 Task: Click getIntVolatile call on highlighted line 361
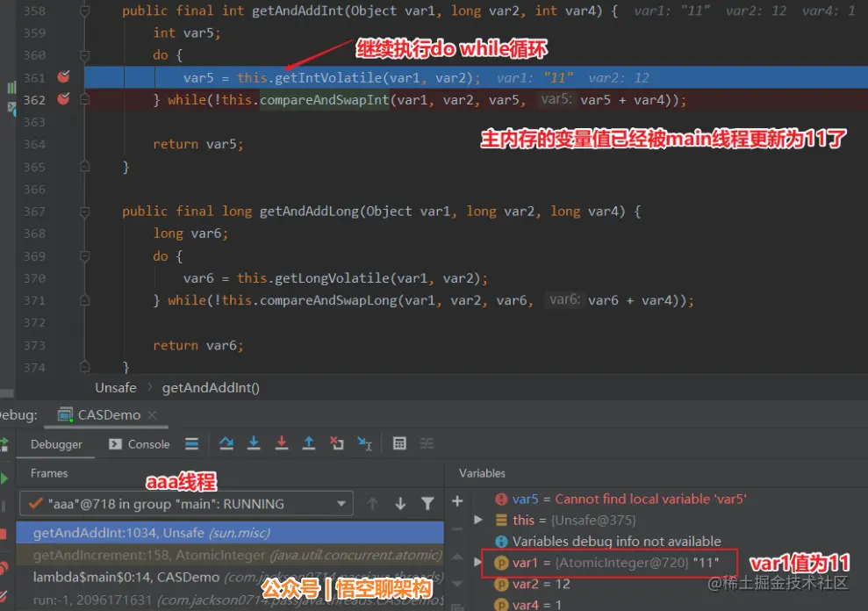[x=328, y=77]
